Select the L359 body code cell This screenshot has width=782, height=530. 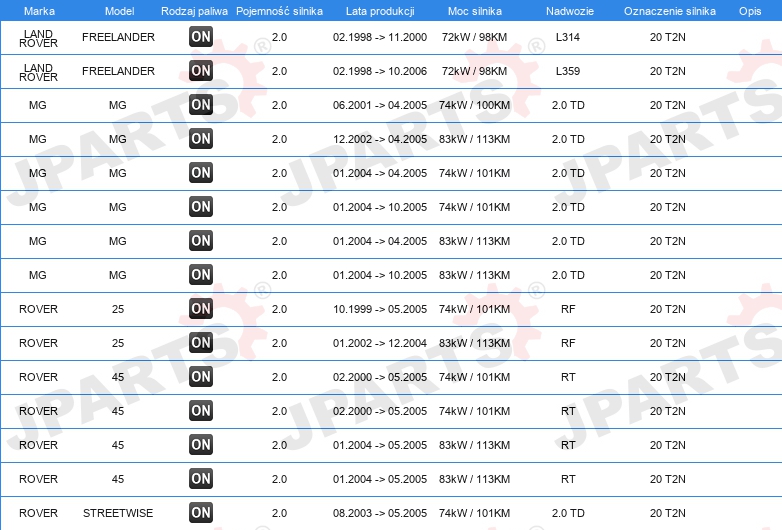pyautogui.click(x=568, y=71)
